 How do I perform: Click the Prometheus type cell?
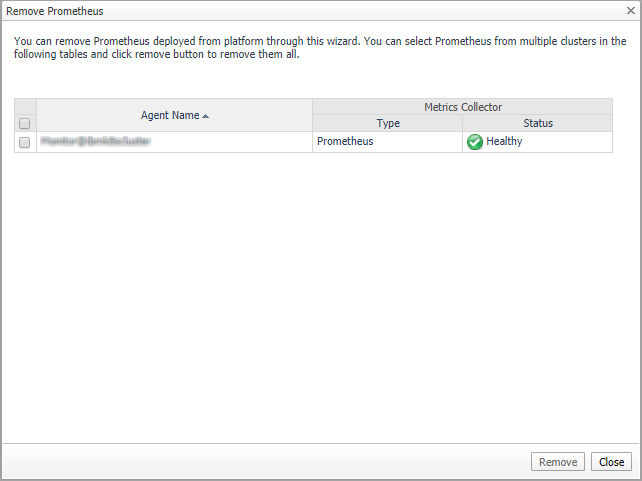coord(345,142)
